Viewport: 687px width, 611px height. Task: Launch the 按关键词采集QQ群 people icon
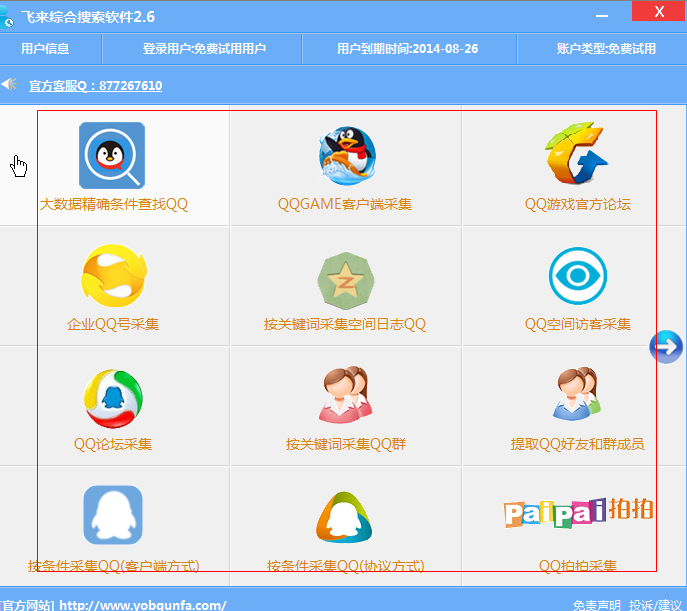pyautogui.click(x=346, y=395)
